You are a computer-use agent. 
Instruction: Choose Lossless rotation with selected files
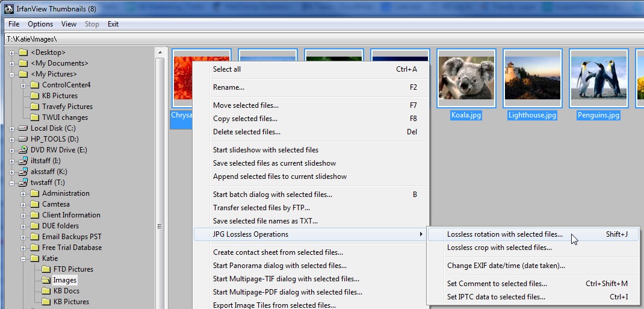click(x=505, y=234)
